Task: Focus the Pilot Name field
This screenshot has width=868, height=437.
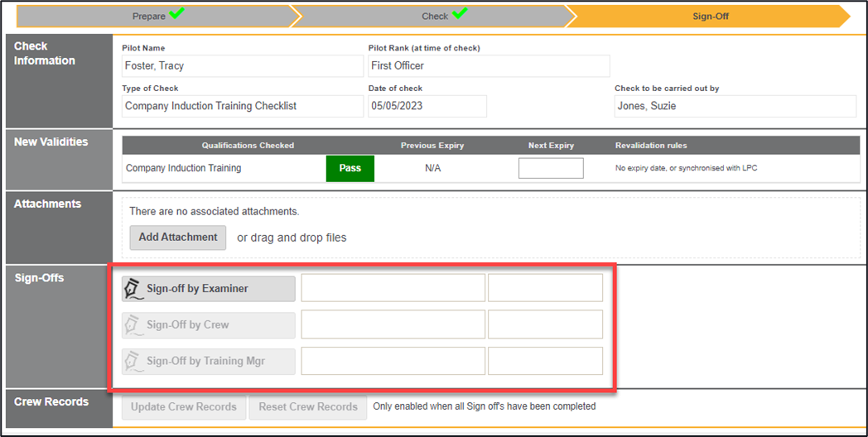Action: (x=242, y=66)
